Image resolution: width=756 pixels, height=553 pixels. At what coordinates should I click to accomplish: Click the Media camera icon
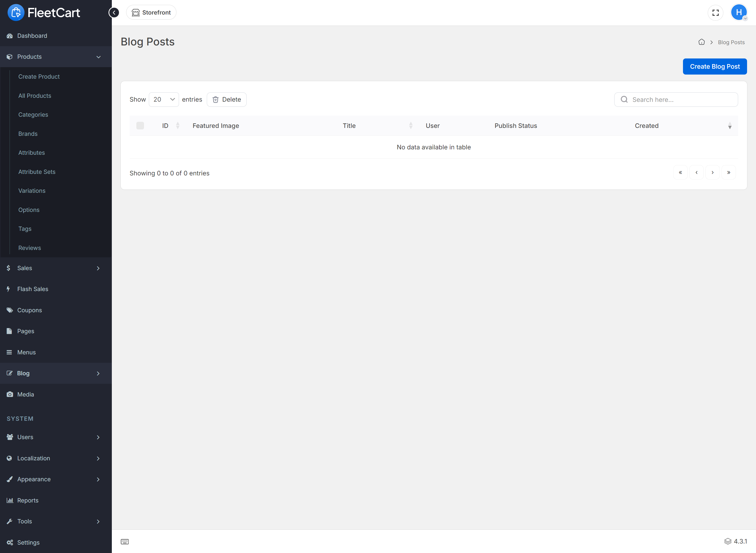coord(10,394)
